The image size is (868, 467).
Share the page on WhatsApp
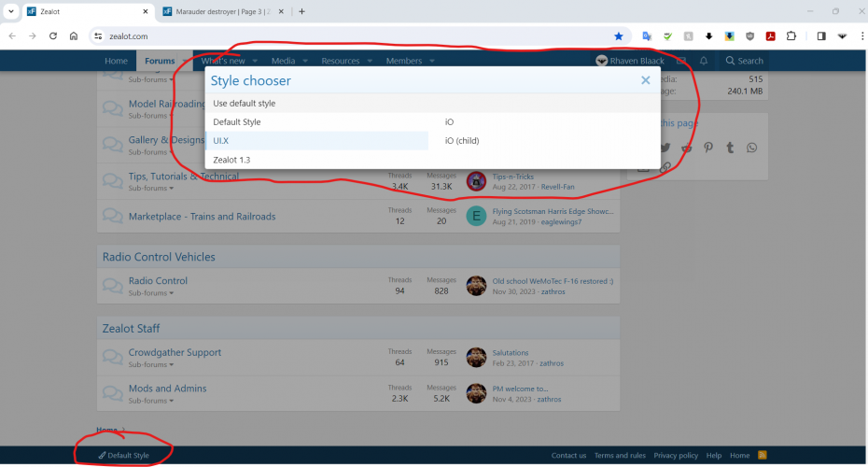pos(751,148)
